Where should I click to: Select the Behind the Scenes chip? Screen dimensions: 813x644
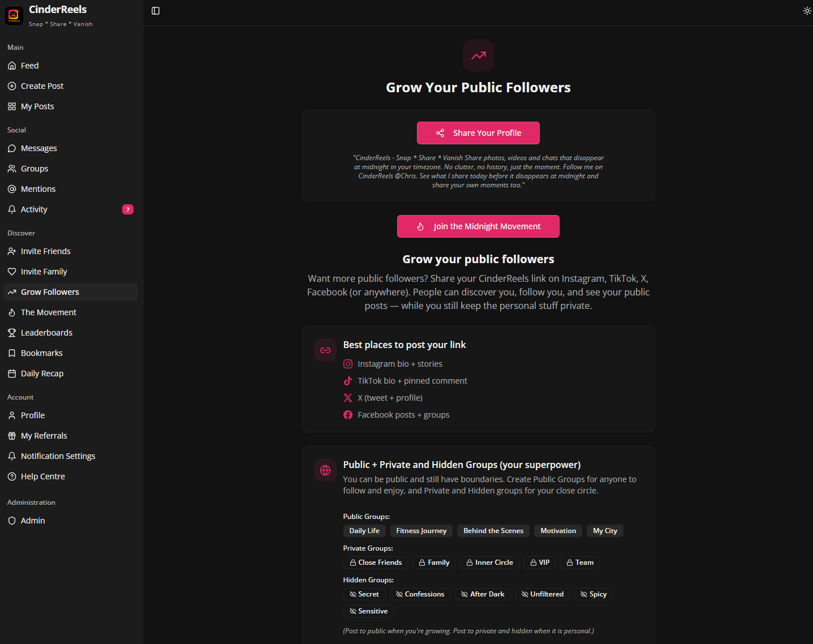tap(493, 531)
